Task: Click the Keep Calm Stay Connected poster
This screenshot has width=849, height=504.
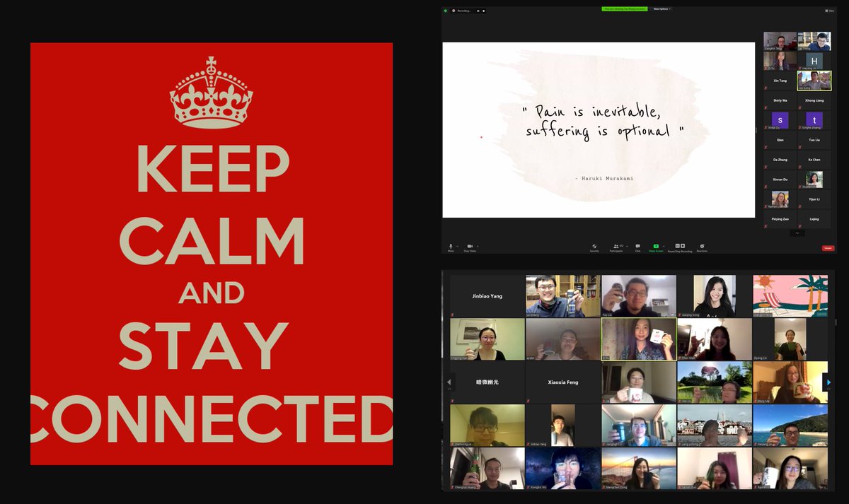Action: [x=212, y=254]
